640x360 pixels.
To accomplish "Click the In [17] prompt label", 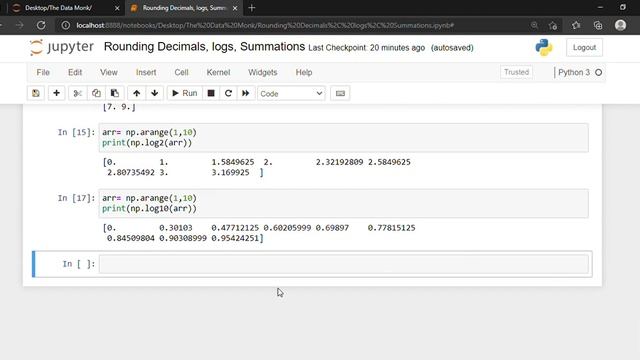I will point(76,198).
